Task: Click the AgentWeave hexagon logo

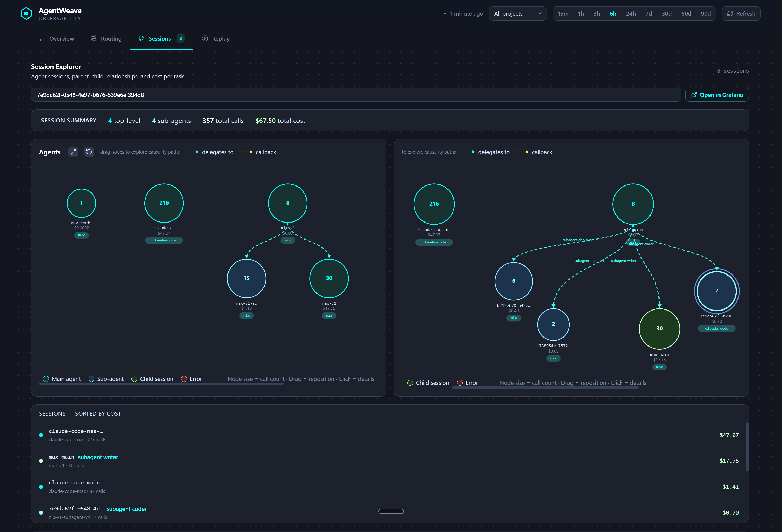Action: point(26,13)
